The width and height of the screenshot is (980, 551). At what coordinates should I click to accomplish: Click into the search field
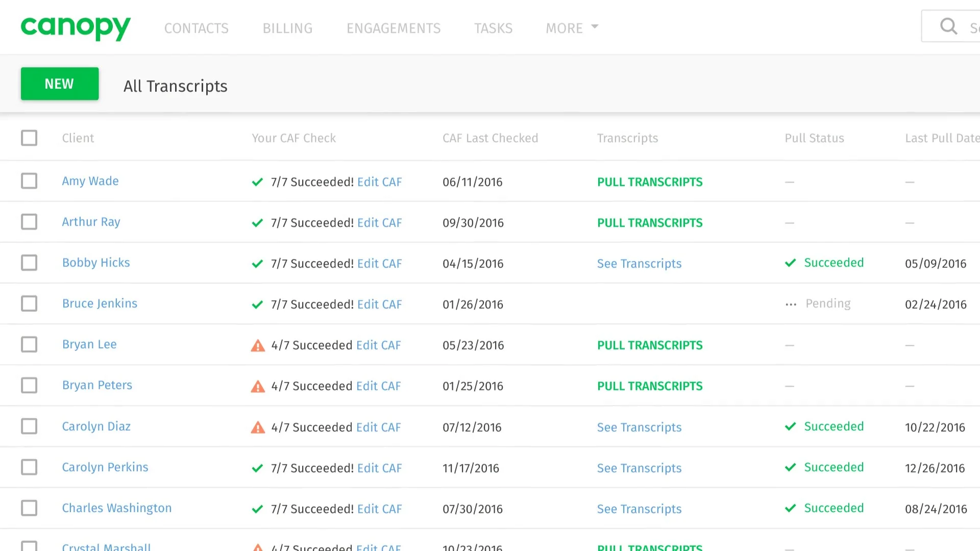972,28
